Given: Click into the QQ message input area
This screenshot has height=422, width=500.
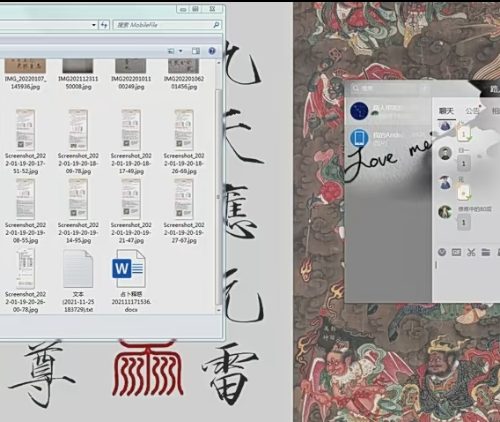Looking at the screenshot, I should tap(467, 280).
